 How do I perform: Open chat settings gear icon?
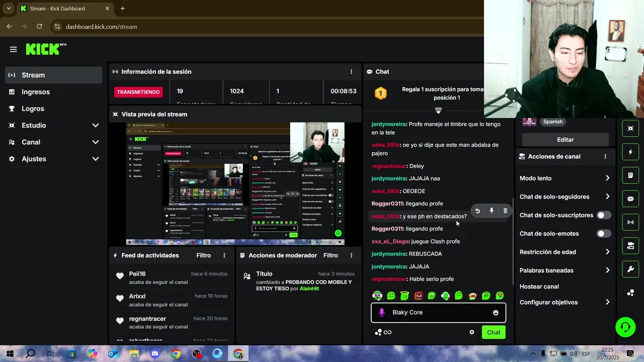point(471,332)
